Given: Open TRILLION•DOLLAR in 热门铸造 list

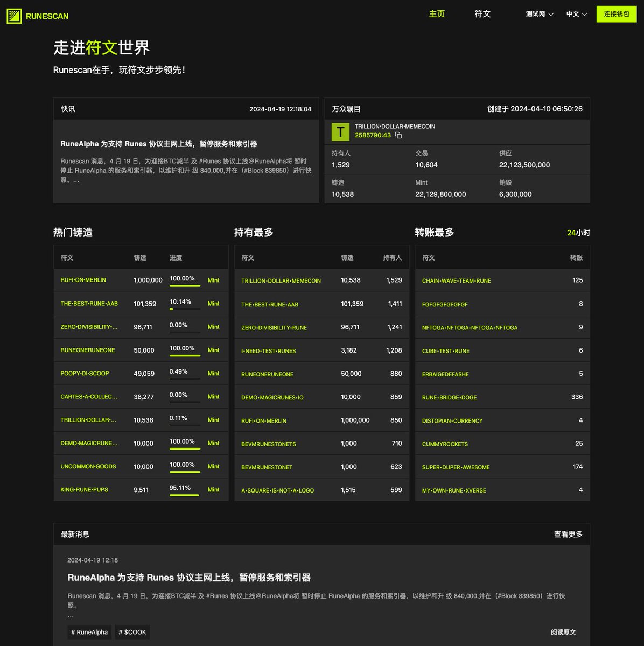Looking at the screenshot, I should pos(89,420).
